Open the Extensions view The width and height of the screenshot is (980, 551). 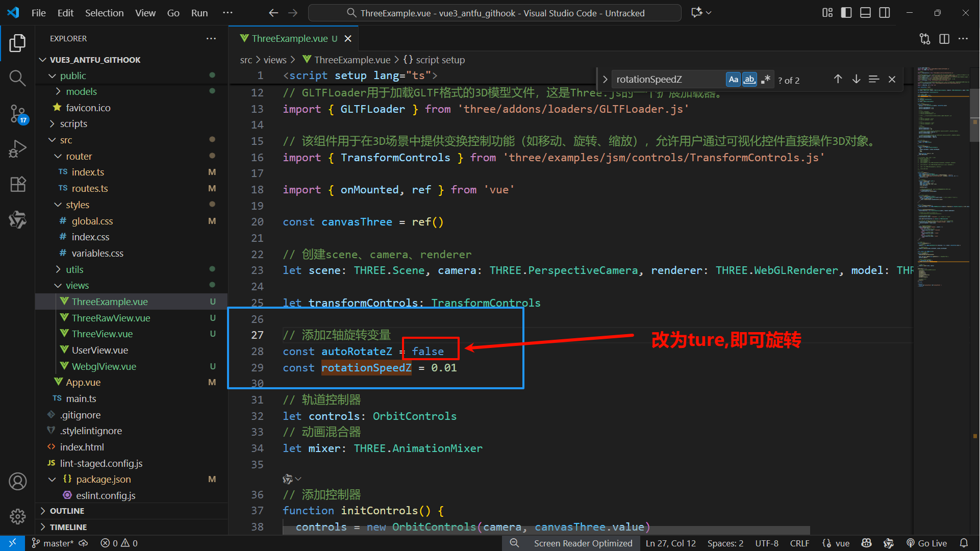point(17,184)
